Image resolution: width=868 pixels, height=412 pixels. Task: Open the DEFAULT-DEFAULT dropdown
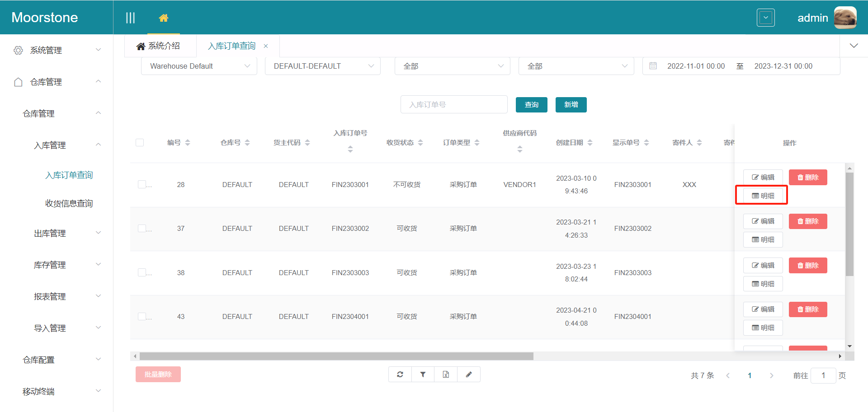(323, 66)
